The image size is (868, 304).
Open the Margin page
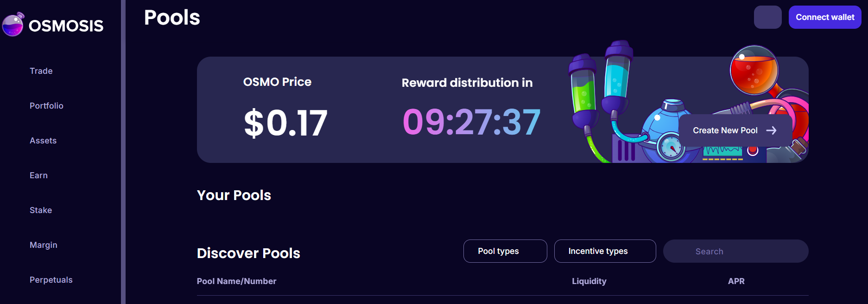44,245
